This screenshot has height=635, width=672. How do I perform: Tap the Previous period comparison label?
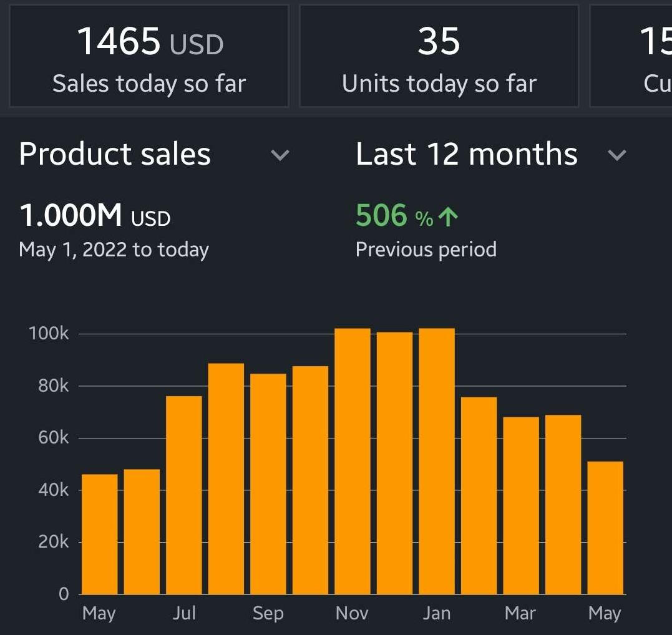coord(426,250)
